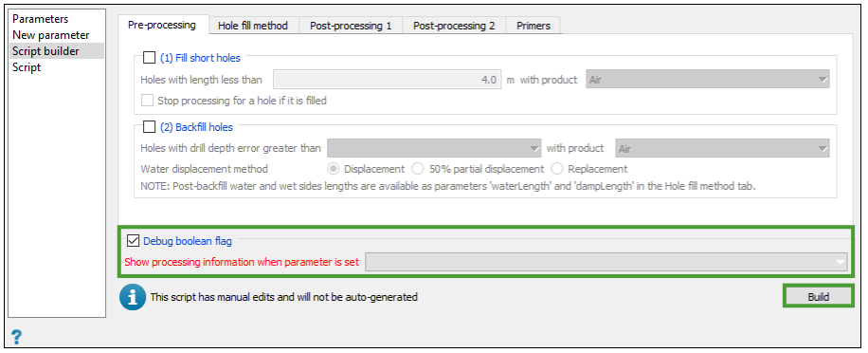Open the Backfill holes product dropdown

coord(722,149)
